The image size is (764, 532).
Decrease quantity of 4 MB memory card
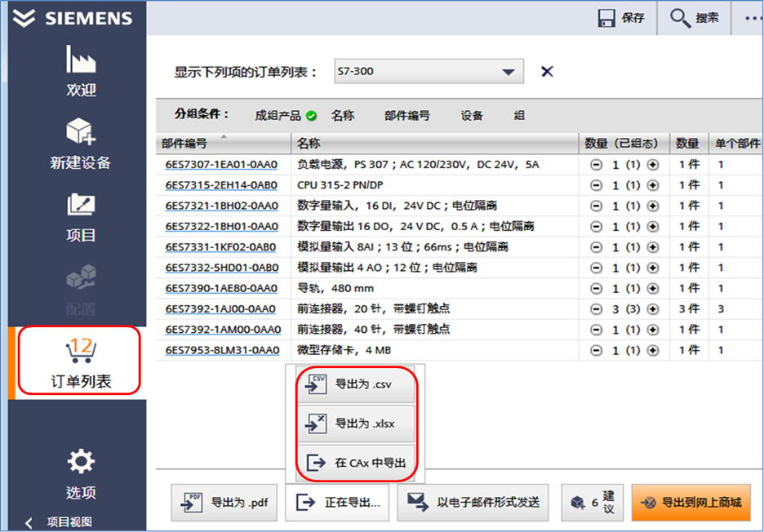[x=596, y=350]
